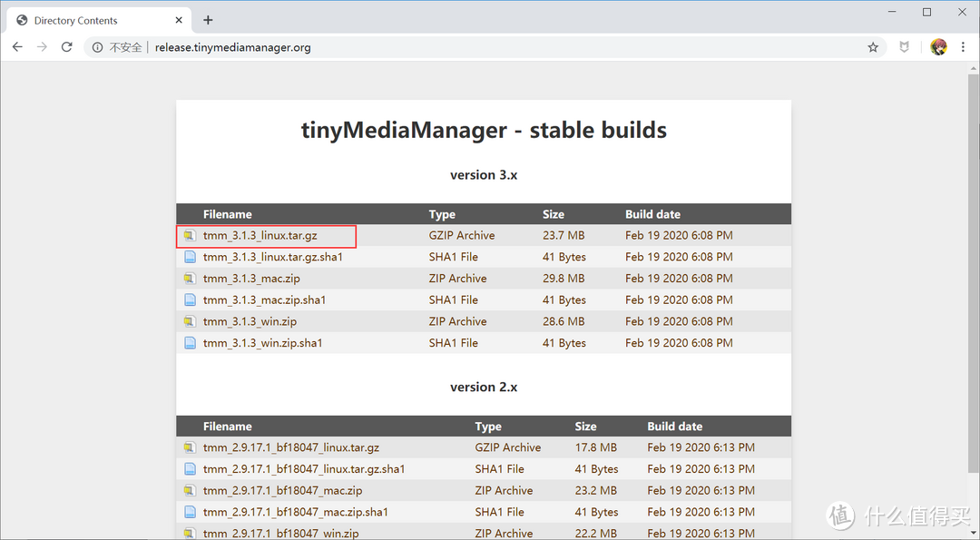The height and width of the screenshot is (540, 980).
Task: Download tmm_3.1.3_mac.zip
Action: pos(251,279)
